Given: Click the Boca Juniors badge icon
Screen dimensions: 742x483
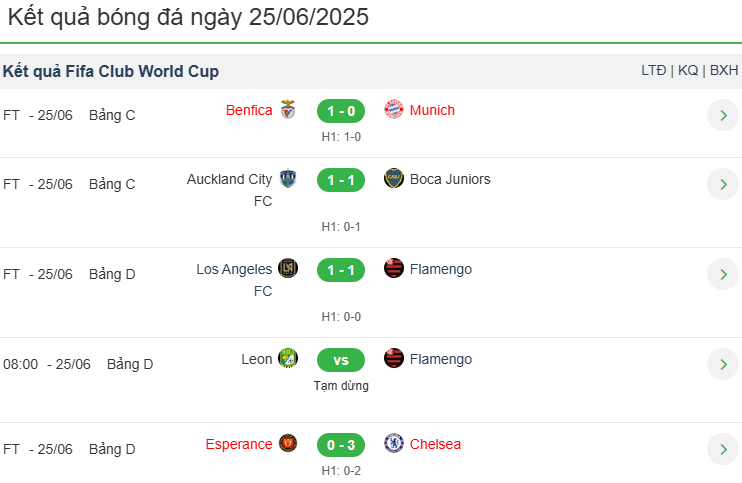Looking at the screenshot, I should [394, 178].
